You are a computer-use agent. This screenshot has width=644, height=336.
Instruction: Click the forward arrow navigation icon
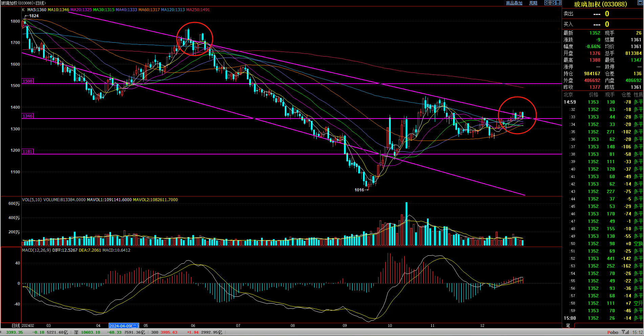553,3
